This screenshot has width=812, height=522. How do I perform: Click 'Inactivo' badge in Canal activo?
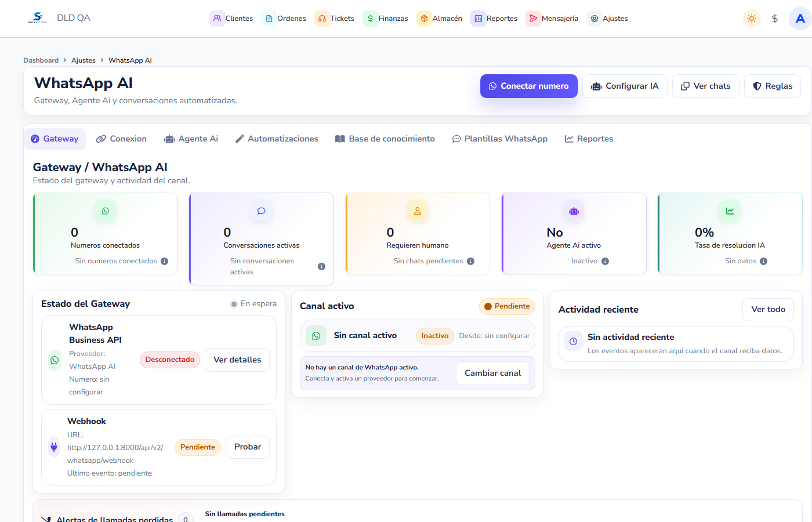(x=435, y=336)
